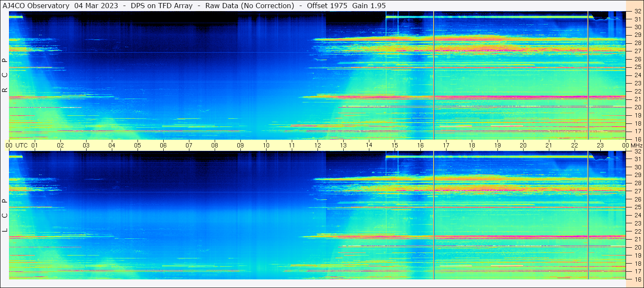The image size is (644, 288).
Task: Select the 30 MHz tick of RCP panel
Action: [638, 27]
